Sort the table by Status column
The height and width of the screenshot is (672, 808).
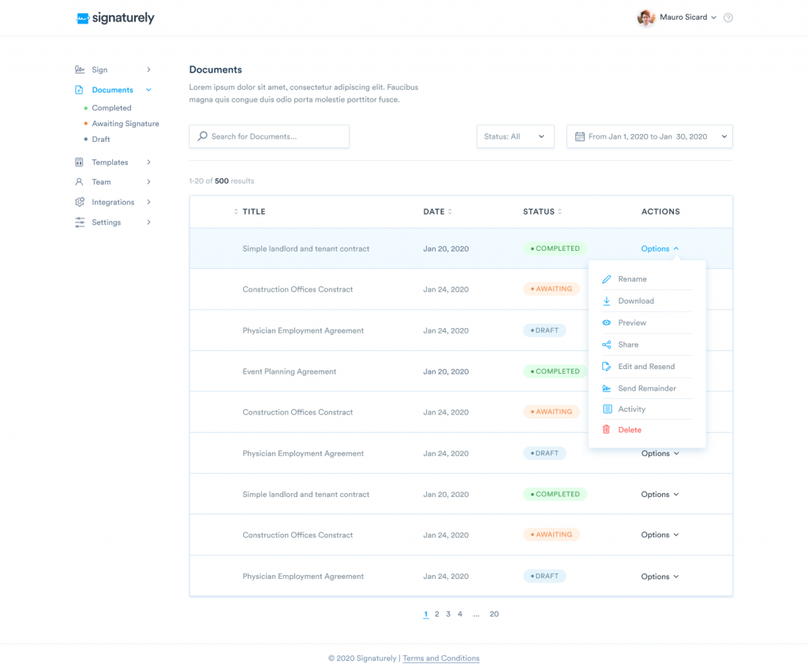[543, 211]
